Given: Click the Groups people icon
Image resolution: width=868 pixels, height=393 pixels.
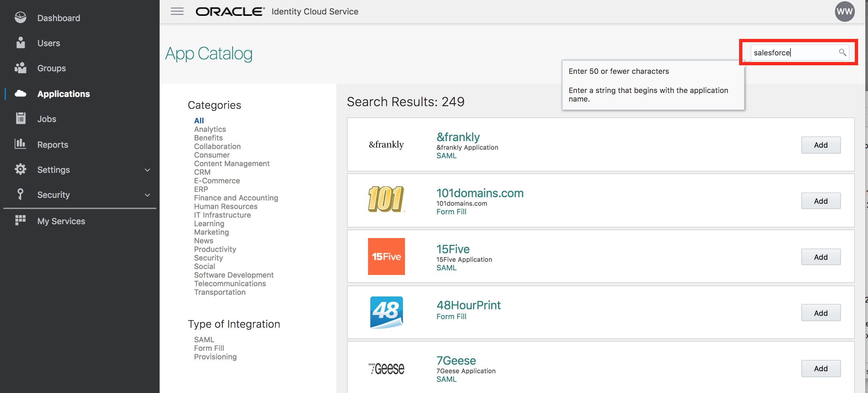Looking at the screenshot, I should pos(20,68).
